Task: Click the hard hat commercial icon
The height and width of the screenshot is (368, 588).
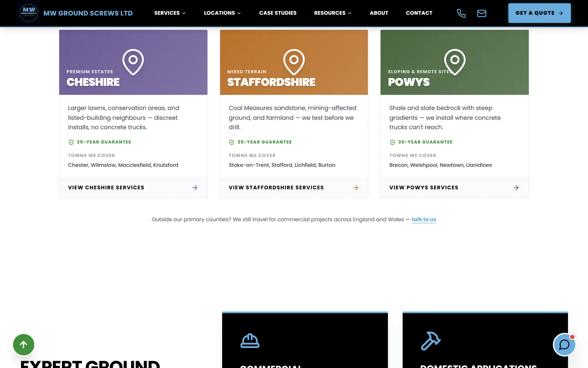Action: (x=250, y=341)
